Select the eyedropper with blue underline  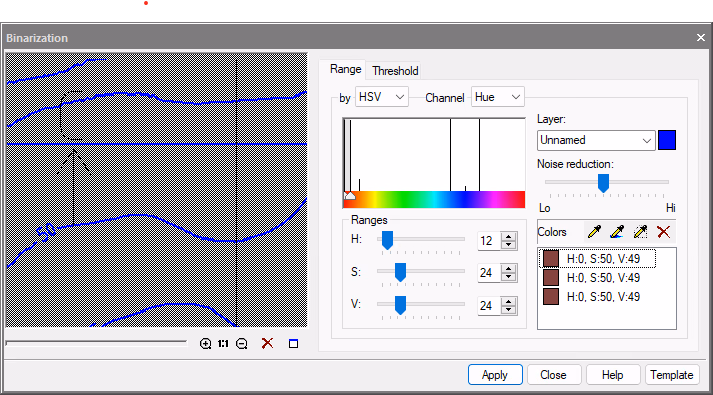(617, 232)
